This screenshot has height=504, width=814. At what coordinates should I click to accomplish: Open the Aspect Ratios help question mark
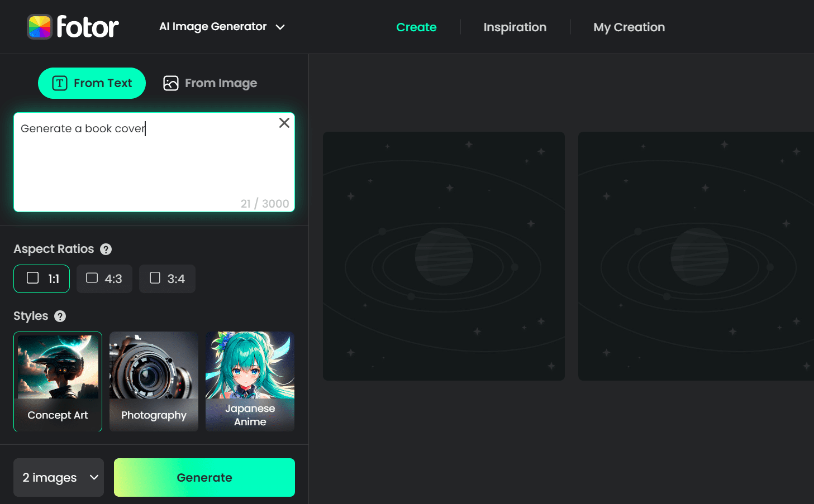[106, 249]
